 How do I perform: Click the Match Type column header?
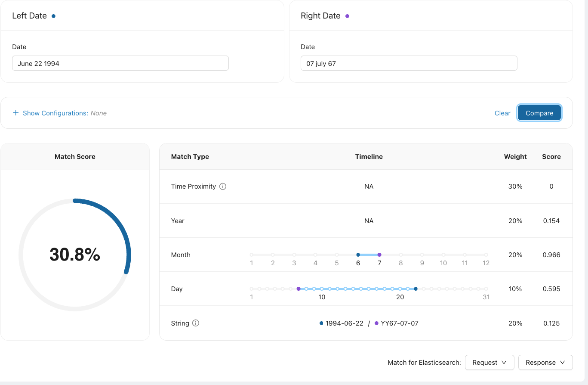(190, 157)
